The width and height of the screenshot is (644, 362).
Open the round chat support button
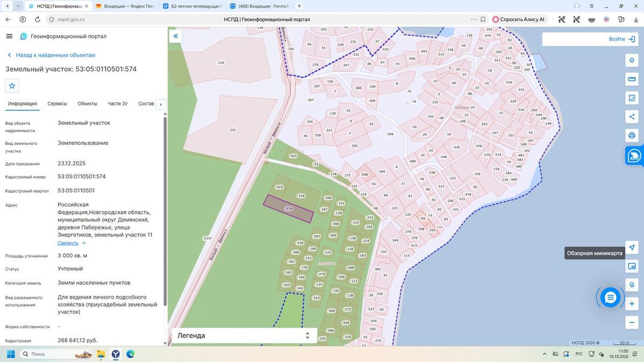click(x=610, y=297)
